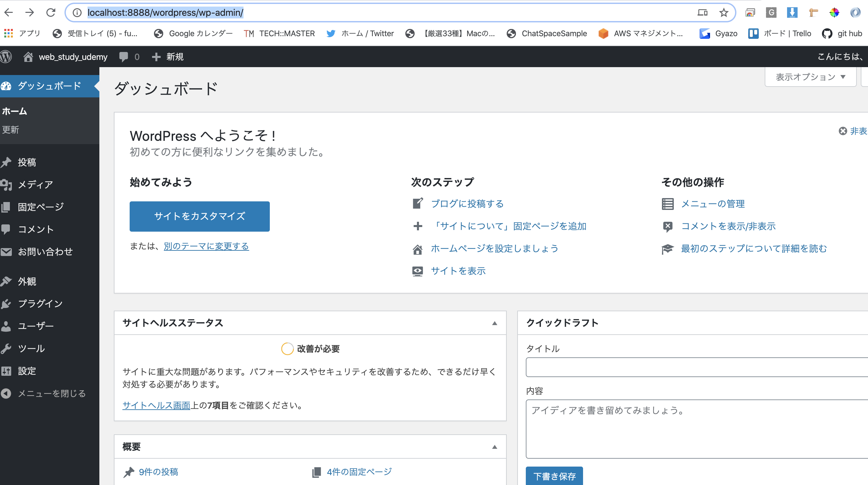Open the site via the home icon web_study_udemy
Image resolution: width=868 pixels, height=485 pixels.
28,57
